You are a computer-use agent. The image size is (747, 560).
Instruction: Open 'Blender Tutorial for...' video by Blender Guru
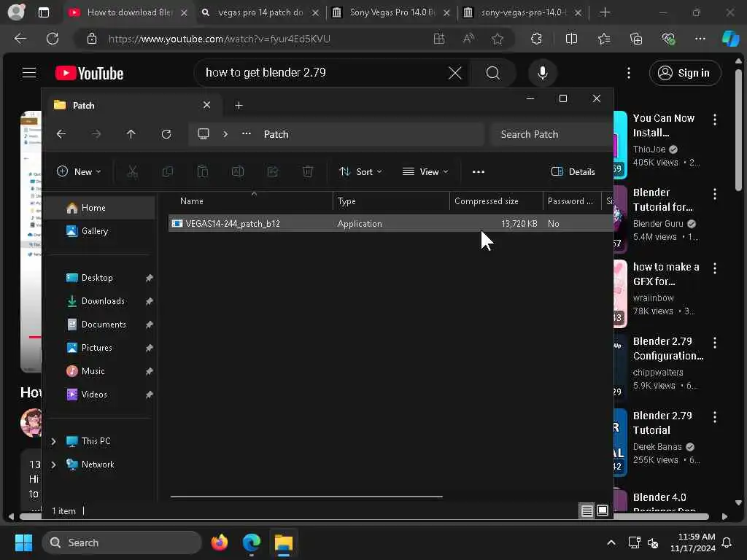click(x=662, y=200)
